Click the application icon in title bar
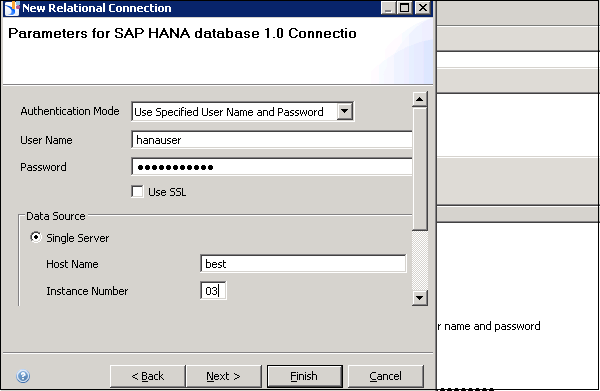This screenshot has height=391, width=600. 11,8
